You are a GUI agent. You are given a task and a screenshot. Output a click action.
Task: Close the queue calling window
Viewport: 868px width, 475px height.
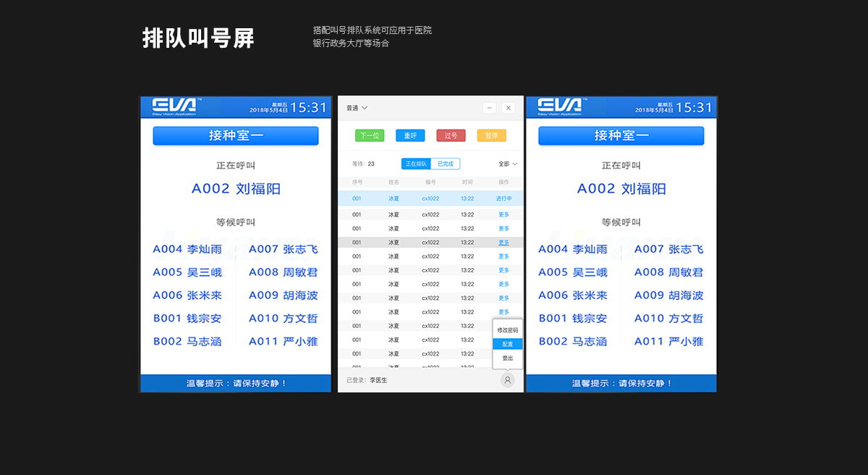click(x=509, y=108)
